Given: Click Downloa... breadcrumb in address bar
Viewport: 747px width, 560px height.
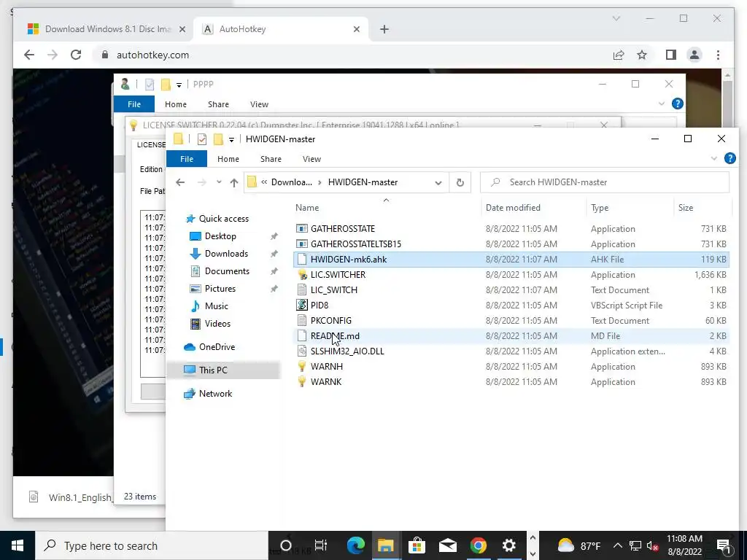Looking at the screenshot, I should click(x=292, y=182).
